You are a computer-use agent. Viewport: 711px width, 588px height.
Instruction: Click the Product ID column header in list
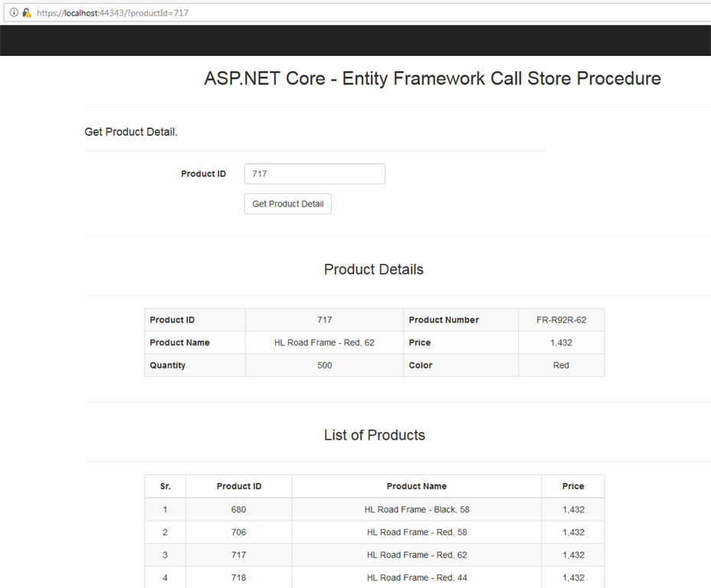click(238, 486)
